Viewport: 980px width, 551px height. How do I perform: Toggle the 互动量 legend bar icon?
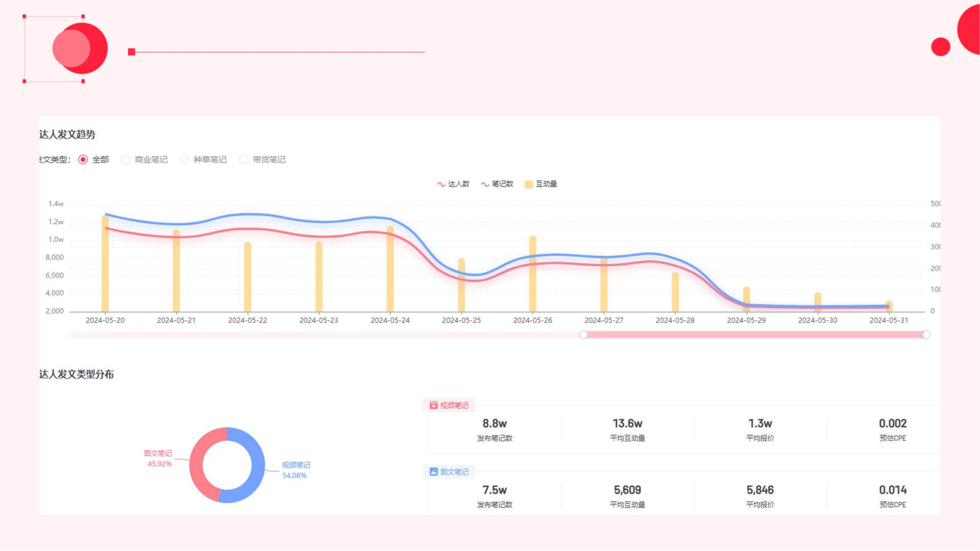(x=529, y=184)
